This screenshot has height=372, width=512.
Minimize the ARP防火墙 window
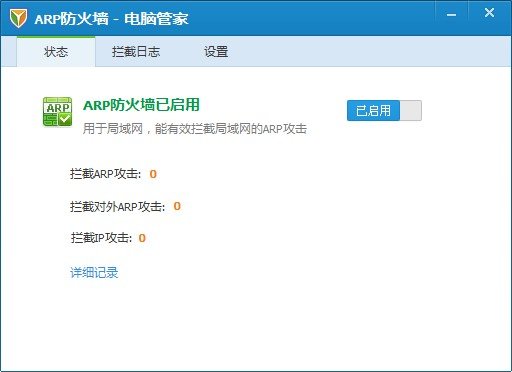(452, 14)
